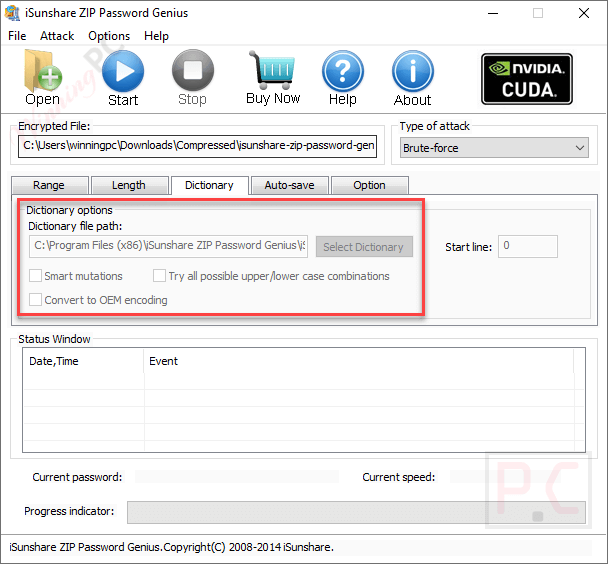Open the Help menu
The image size is (608, 564).
tap(156, 36)
